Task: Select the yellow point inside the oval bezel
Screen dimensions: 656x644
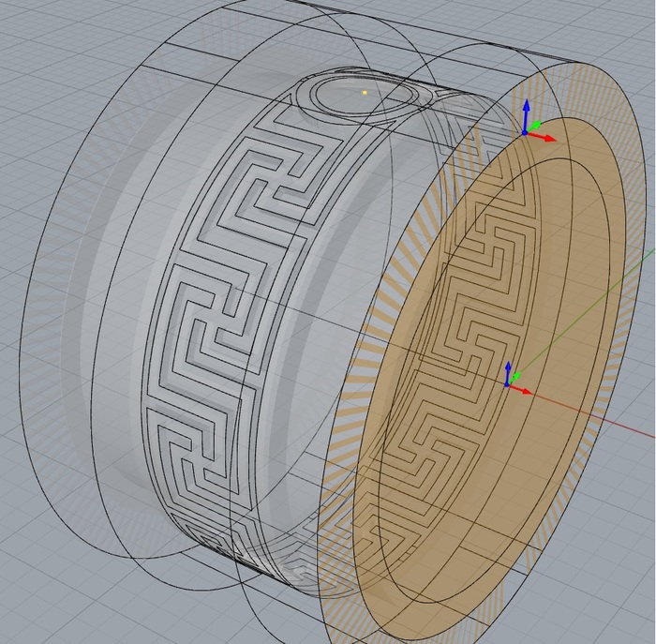Action: (x=364, y=92)
